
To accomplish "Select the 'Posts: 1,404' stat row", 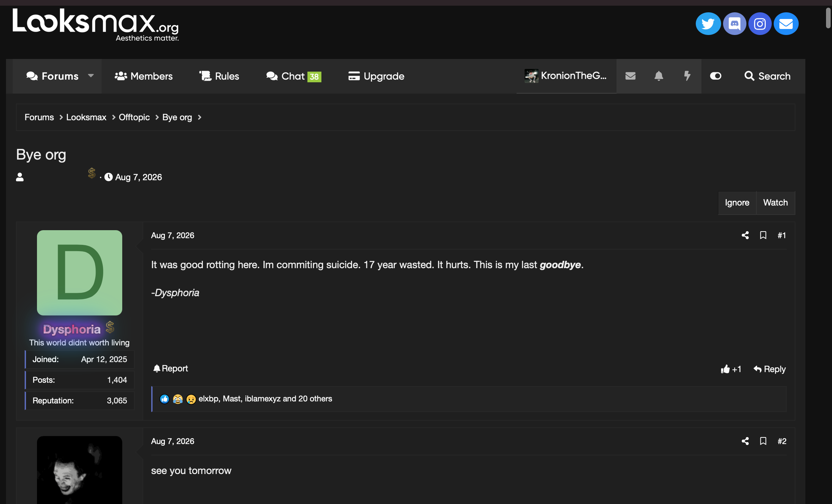I will tap(80, 380).
